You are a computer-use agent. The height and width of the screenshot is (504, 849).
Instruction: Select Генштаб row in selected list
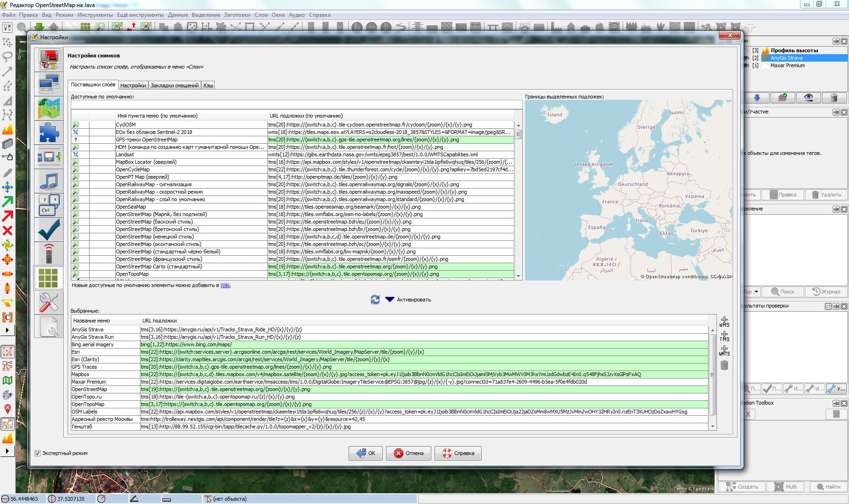[390, 427]
